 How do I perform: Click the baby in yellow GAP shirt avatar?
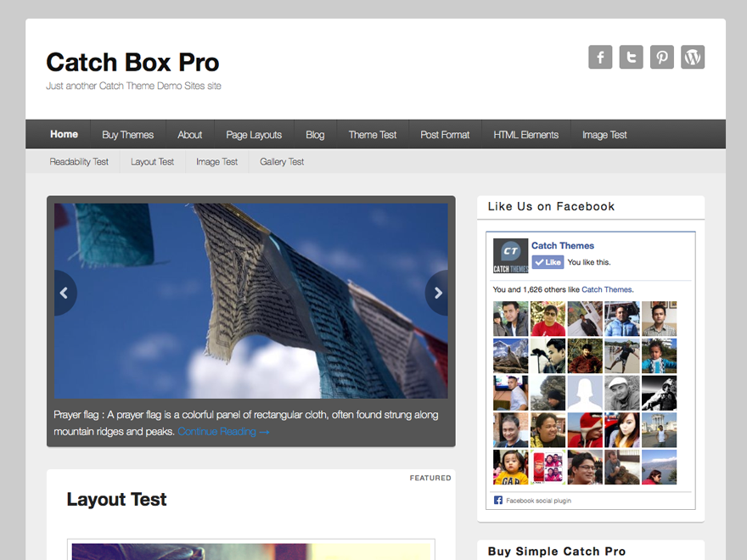(510, 468)
